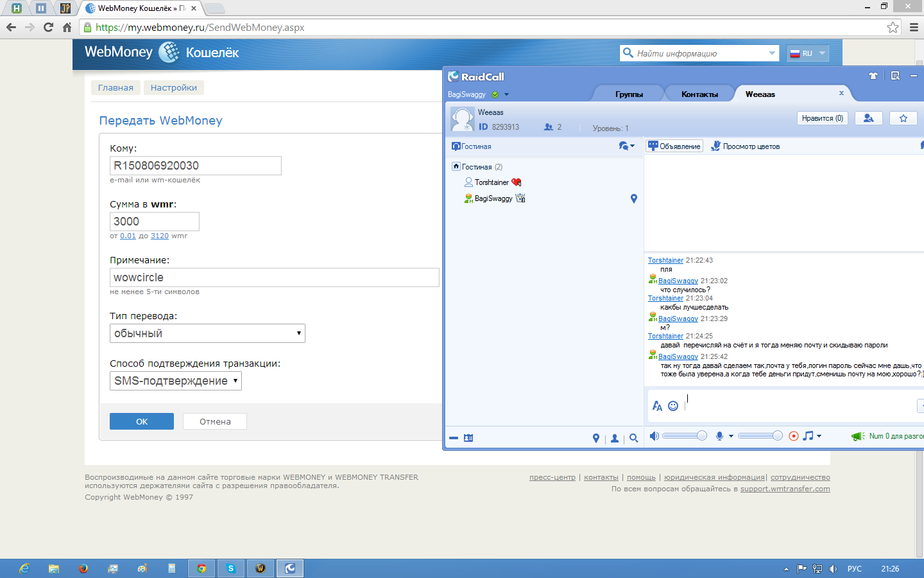Click the Объявление button

674,146
